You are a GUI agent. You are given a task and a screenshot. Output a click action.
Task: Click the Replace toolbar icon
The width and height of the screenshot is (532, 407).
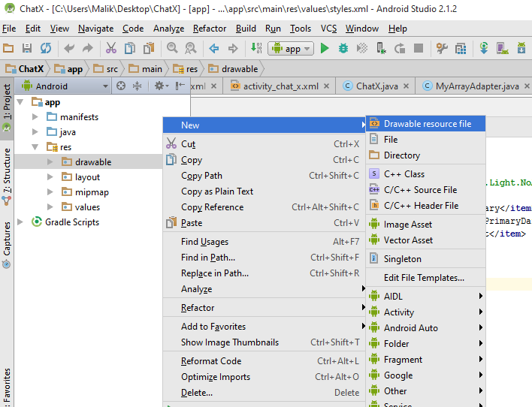pyautogui.click(x=191, y=48)
